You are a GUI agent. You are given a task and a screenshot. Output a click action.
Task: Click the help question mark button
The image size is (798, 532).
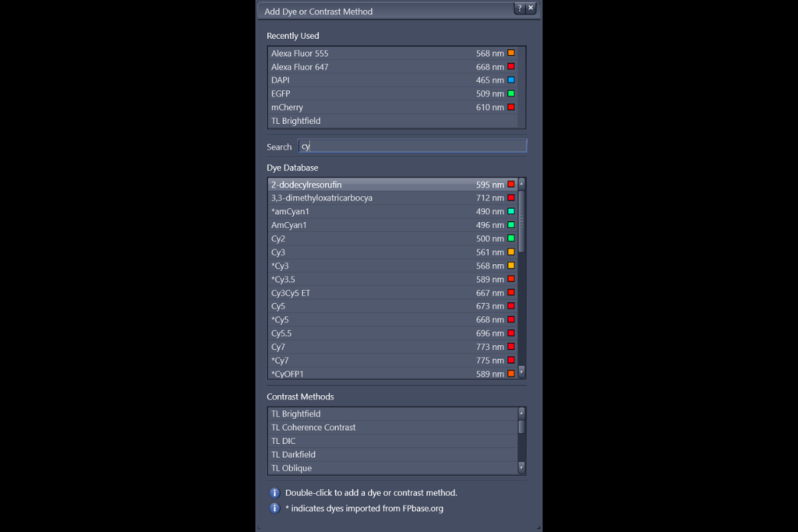coord(519,9)
